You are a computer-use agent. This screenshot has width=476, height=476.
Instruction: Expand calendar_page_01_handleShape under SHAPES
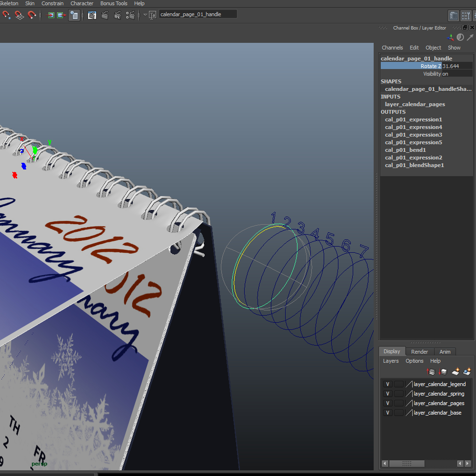427,89
